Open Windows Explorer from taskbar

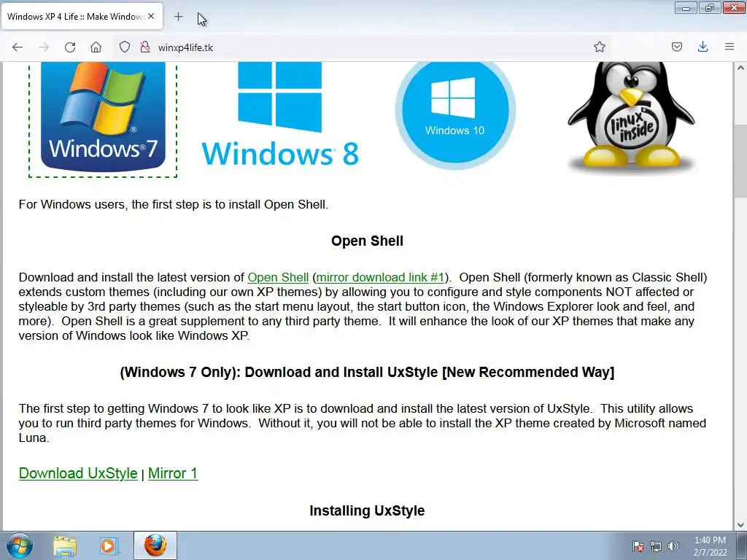[x=65, y=545]
